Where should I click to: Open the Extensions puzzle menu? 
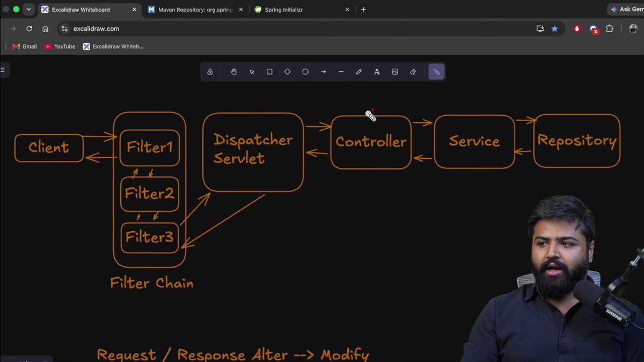tap(610, 29)
